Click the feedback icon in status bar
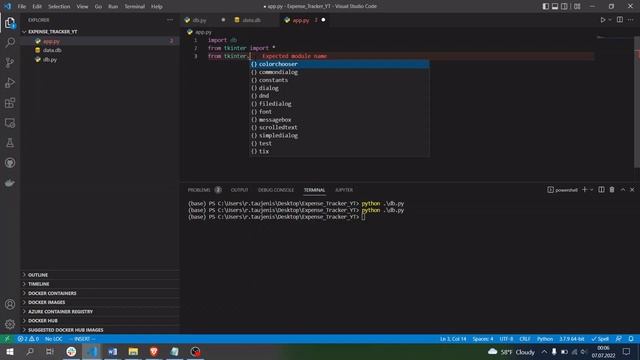Image resolution: width=640 pixels, height=360 pixels. pos(619,339)
